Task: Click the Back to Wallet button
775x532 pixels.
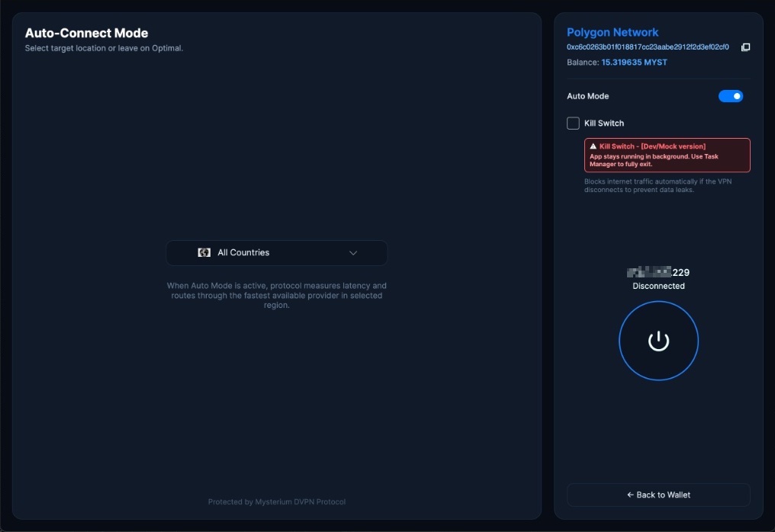Action: point(658,495)
